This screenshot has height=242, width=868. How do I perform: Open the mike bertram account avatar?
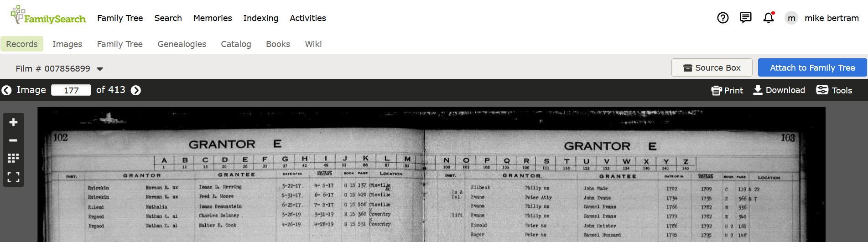click(x=791, y=18)
